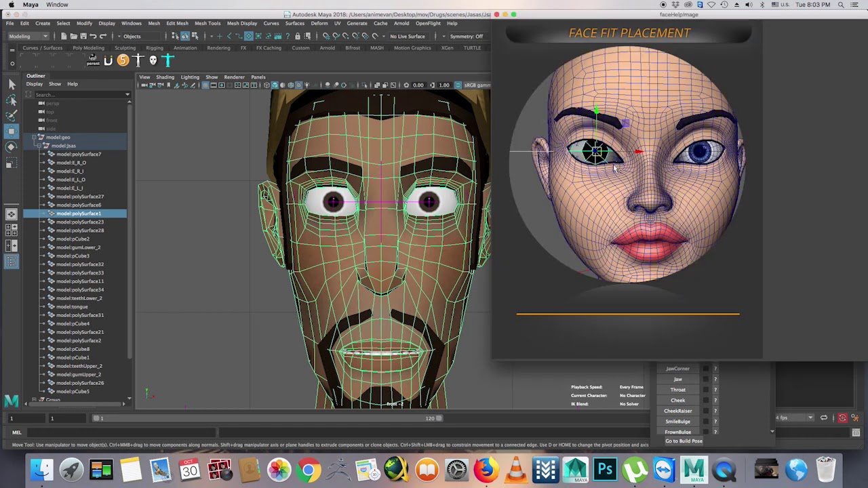Click the Go to Build Pose button
This screenshot has width=868, height=488.
(684, 441)
